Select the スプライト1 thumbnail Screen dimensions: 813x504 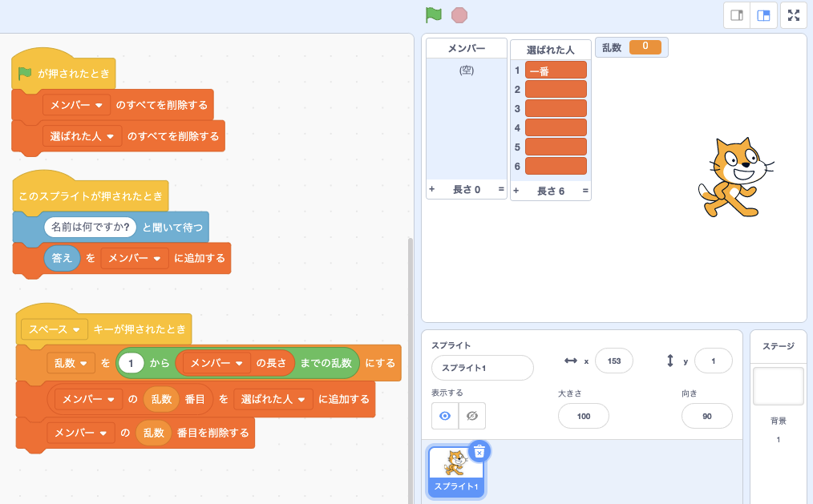point(456,472)
